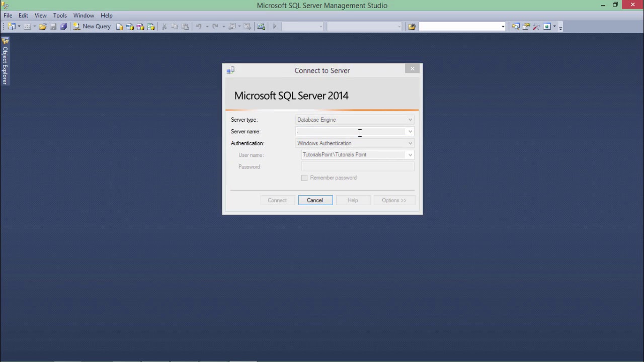Open the Properties Window icon
644x362 pixels.
[526, 27]
